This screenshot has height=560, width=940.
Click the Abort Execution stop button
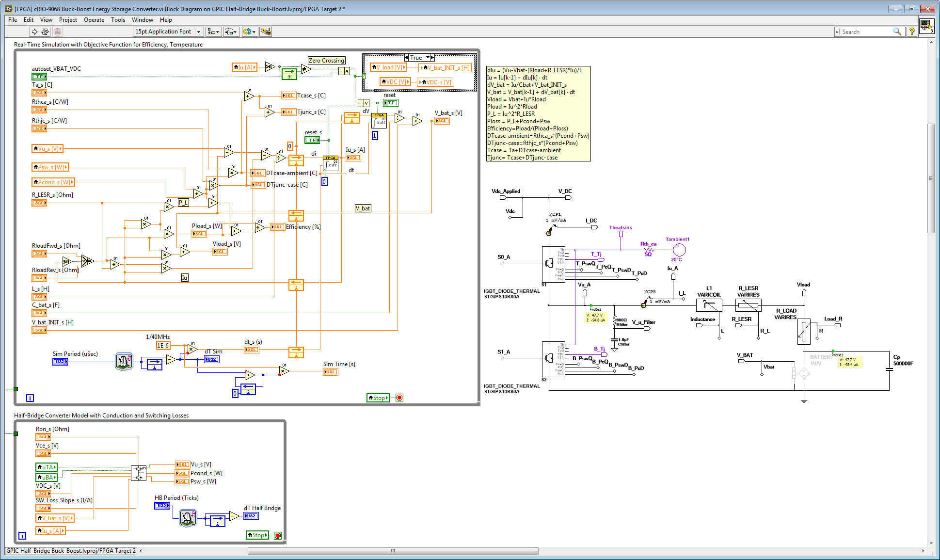coord(57,32)
